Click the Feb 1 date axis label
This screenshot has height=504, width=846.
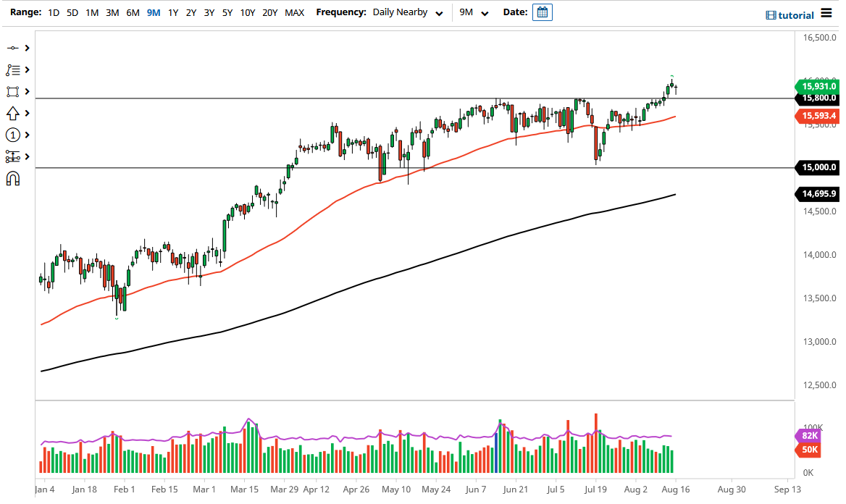pyautogui.click(x=124, y=490)
